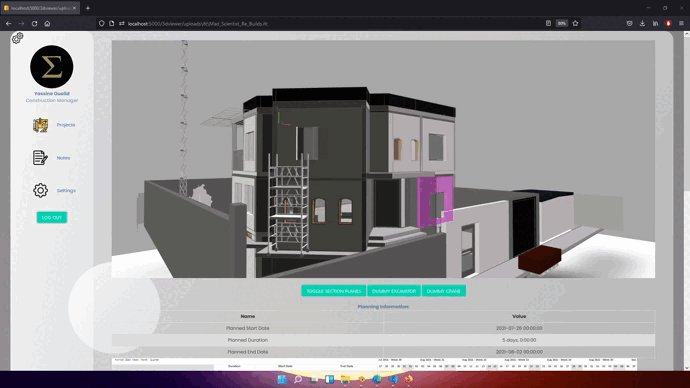Image resolution: width=690 pixels, height=388 pixels.
Task: Open the browser hamburger menu
Action: pyautogui.click(x=681, y=23)
